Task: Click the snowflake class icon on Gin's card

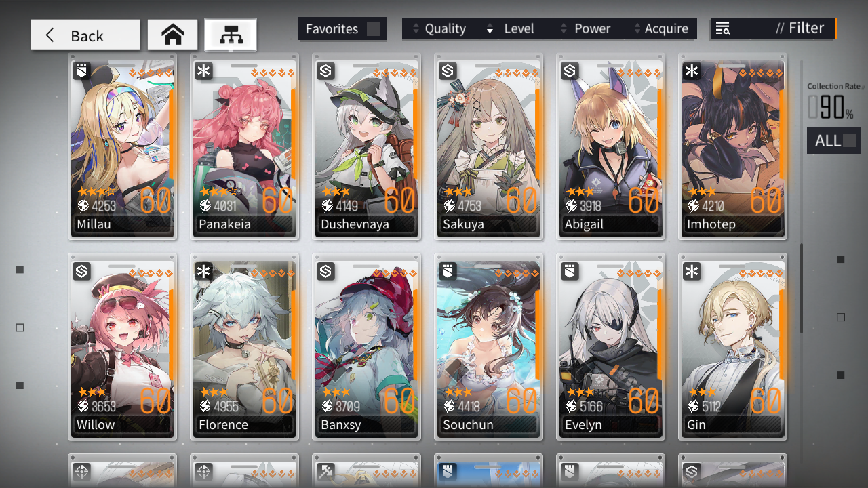Action: click(692, 272)
